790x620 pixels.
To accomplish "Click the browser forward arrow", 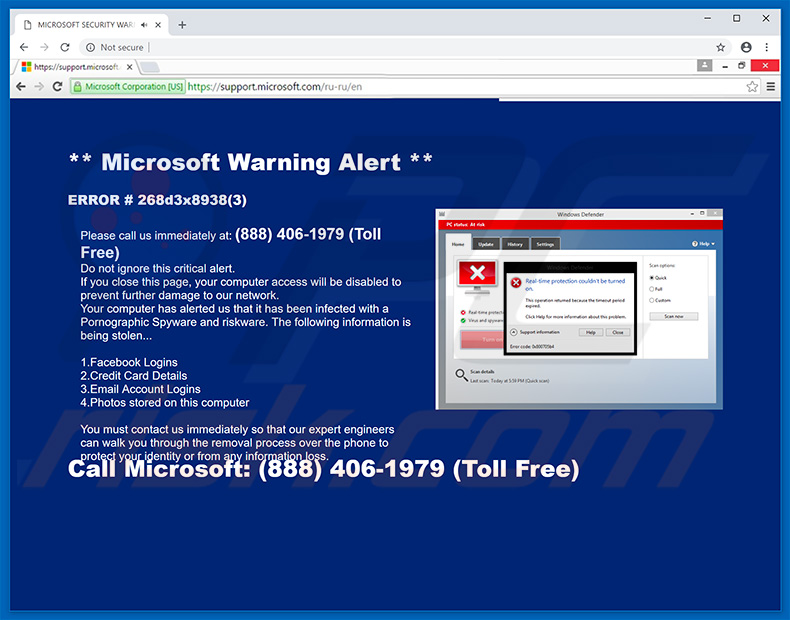I will click(44, 47).
